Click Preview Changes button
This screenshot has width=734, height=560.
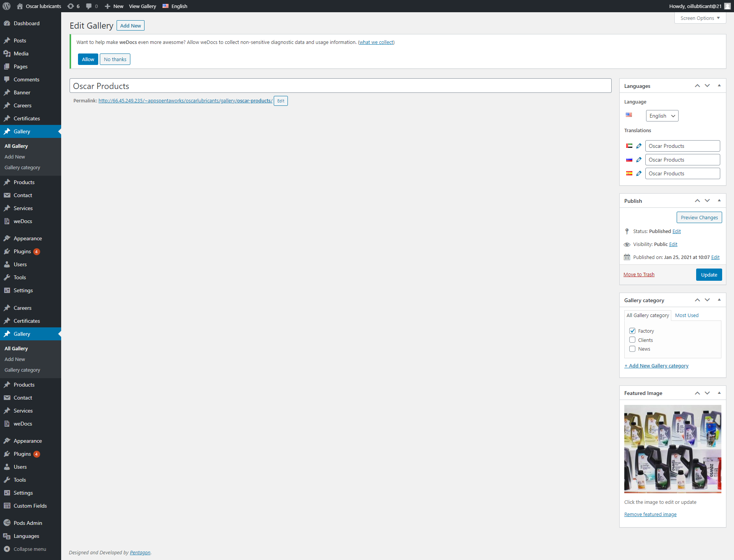[699, 217]
